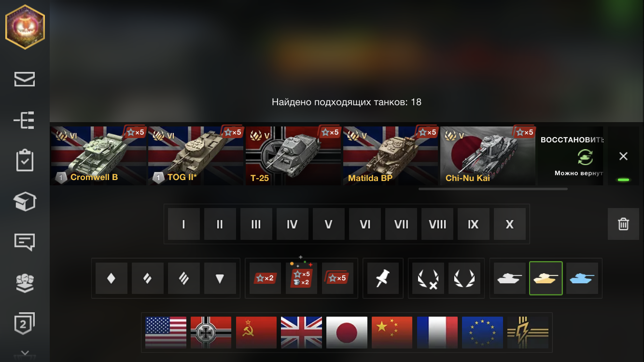Toggle the x5 star bonus filter
This screenshot has height=362, width=644.
coord(338,278)
